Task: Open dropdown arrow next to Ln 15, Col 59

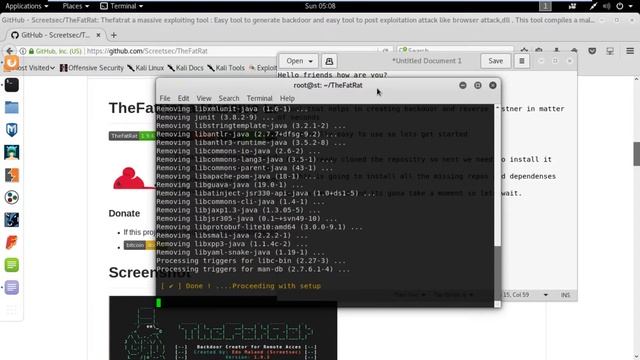Action: 546,295
